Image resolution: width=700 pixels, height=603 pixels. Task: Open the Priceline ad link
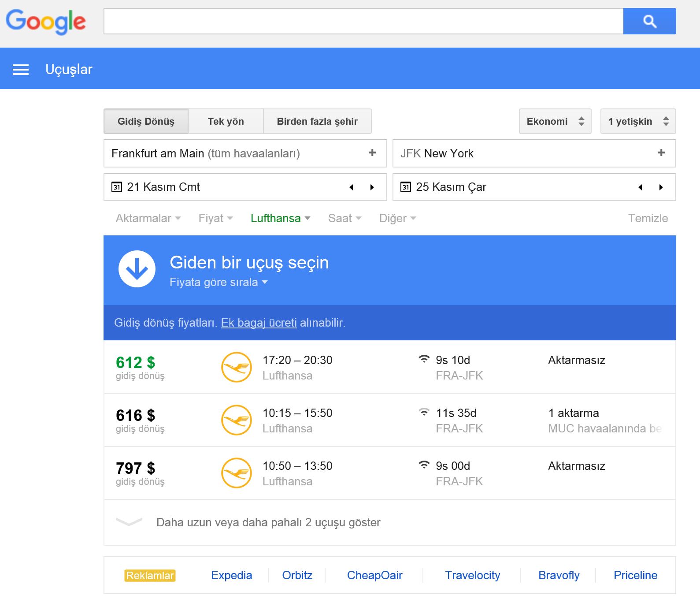(636, 575)
